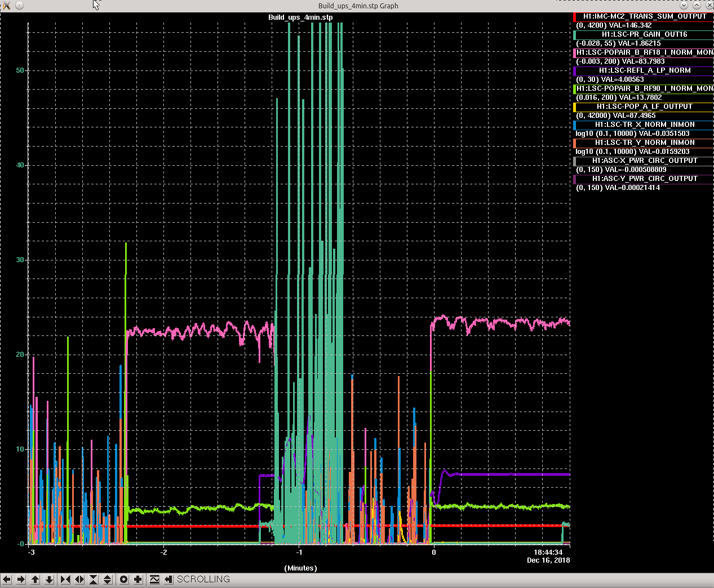Select the H1:ASC-Y_PWR_CIRC_OUTPUT legend entry
This screenshot has height=588, width=714.
644,179
